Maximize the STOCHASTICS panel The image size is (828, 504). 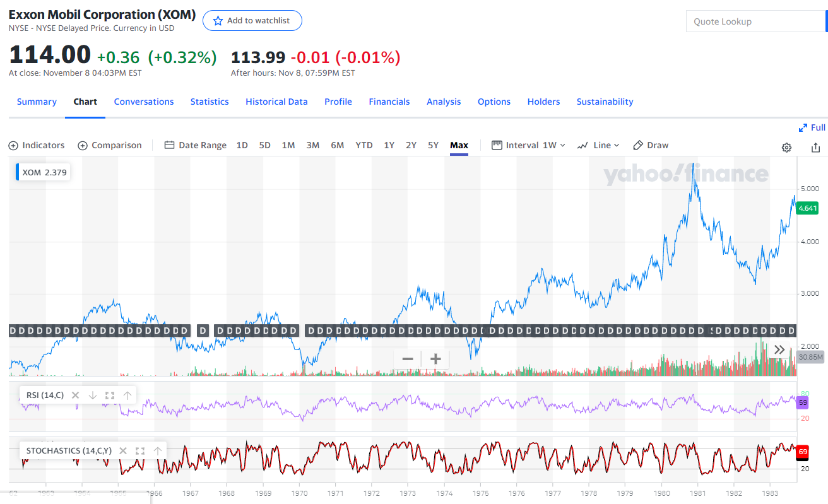point(140,451)
